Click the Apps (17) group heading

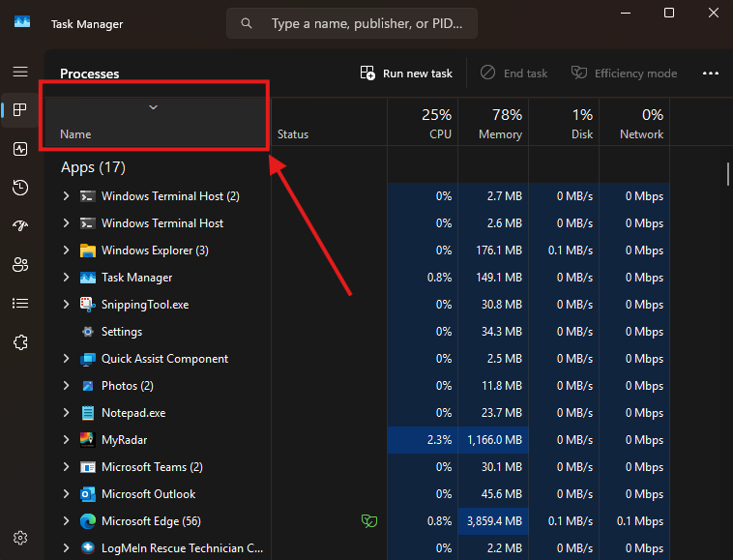click(x=93, y=167)
